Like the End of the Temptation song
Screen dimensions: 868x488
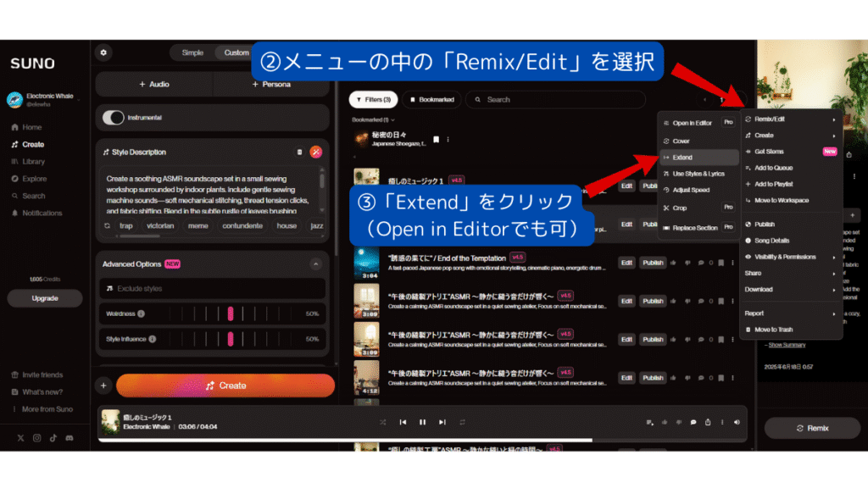[673, 263]
